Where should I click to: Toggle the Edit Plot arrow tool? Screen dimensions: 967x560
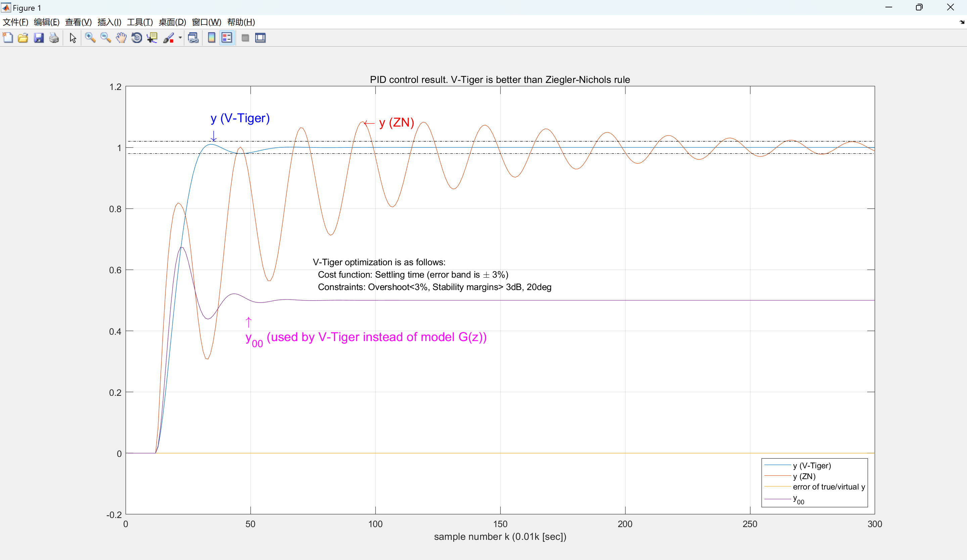(73, 38)
